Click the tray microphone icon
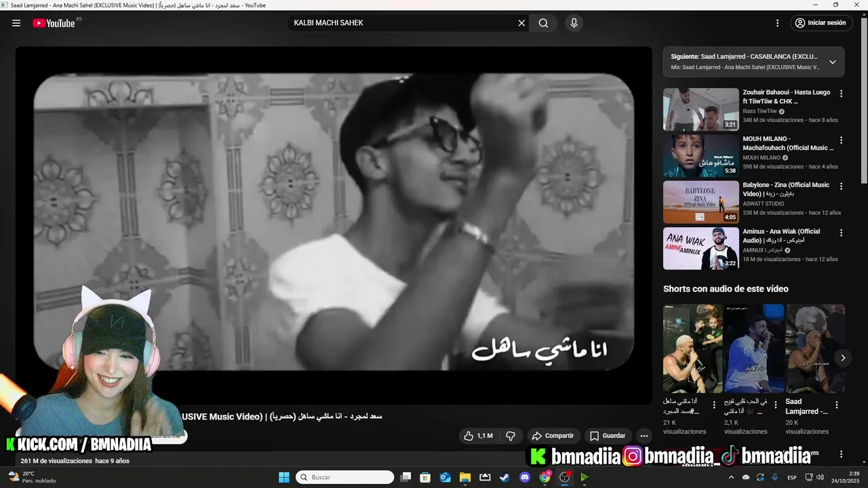 [x=774, y=477]
